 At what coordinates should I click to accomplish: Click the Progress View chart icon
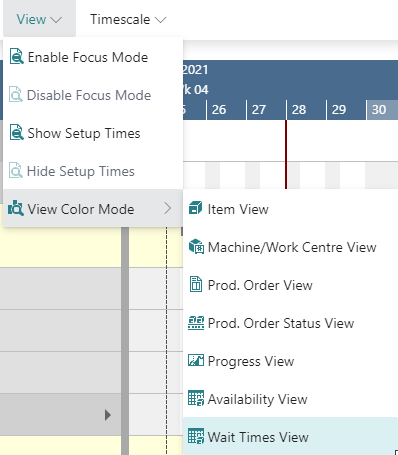click(196, 360)
